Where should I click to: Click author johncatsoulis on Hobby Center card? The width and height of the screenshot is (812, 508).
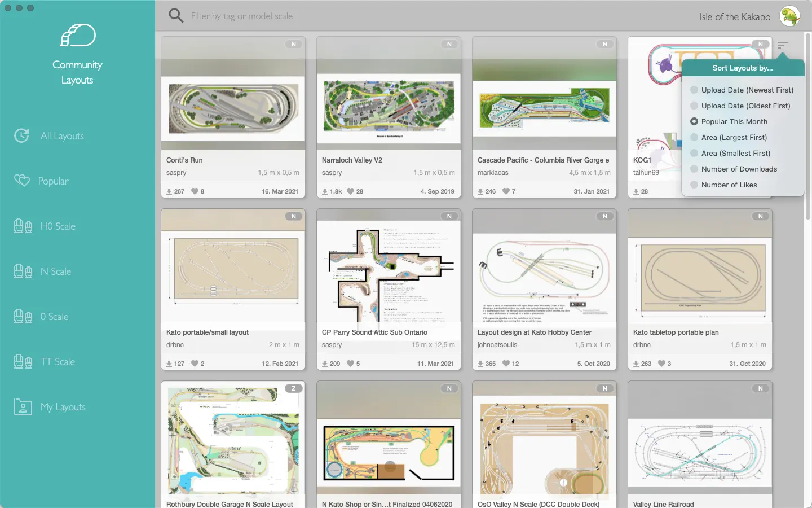click(x=497, y=345)
